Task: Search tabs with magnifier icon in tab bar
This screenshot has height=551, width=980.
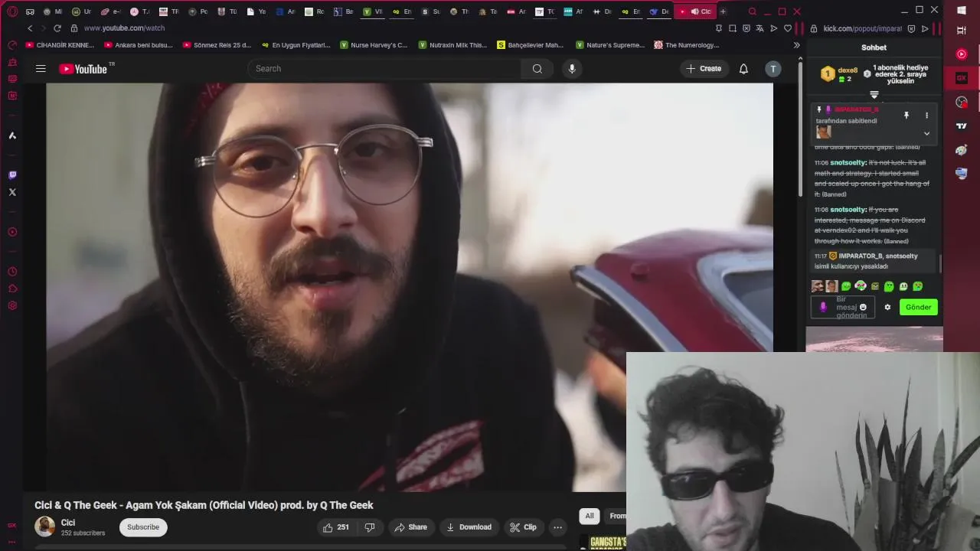Action: [752, 11]
